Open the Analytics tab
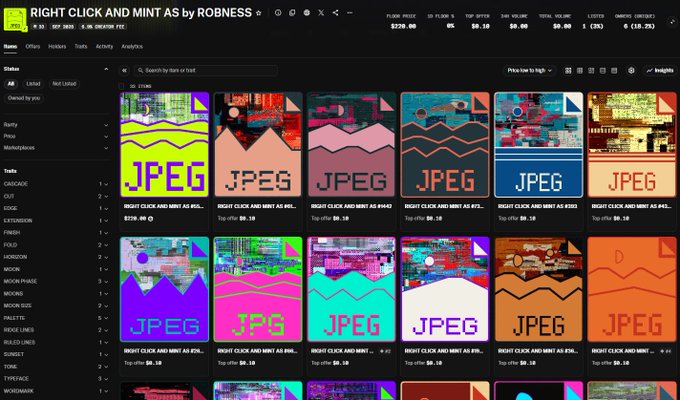Viewport: 680px width, 400px height. tap(132, 46)
